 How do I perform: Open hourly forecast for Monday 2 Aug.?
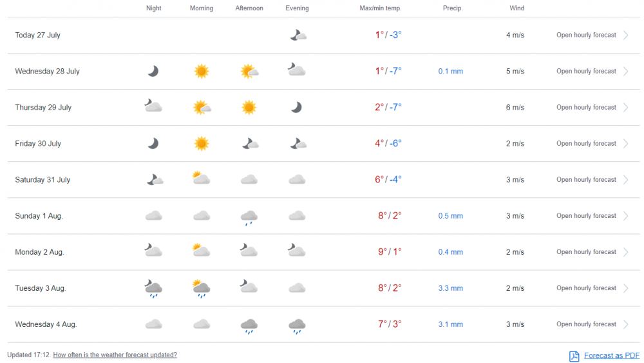(x=586, y=252)
